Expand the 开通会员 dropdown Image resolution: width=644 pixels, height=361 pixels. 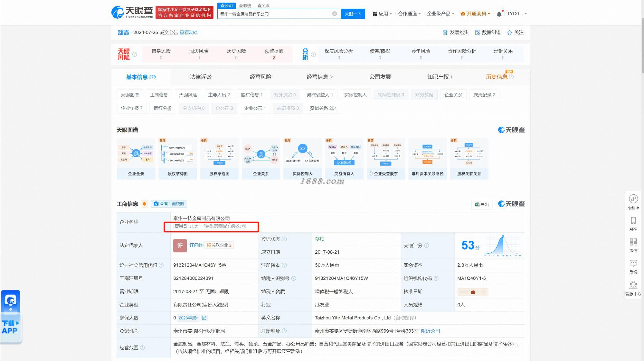[475, 14]
